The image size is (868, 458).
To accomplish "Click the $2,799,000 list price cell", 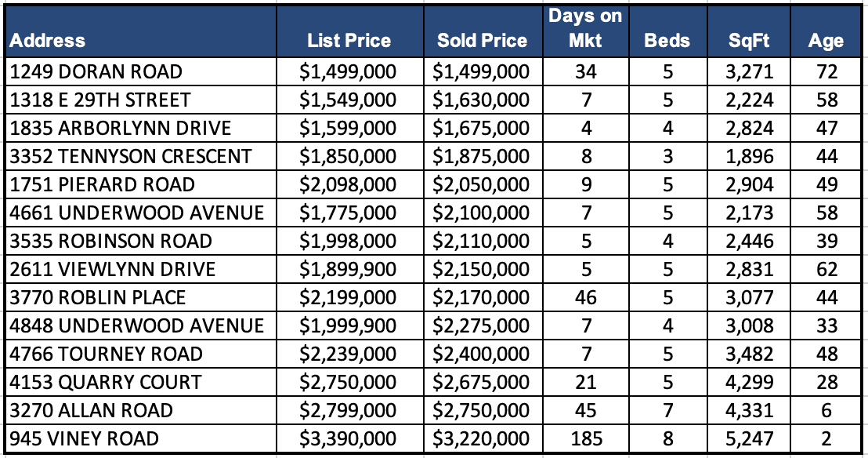I will [349, 411].
